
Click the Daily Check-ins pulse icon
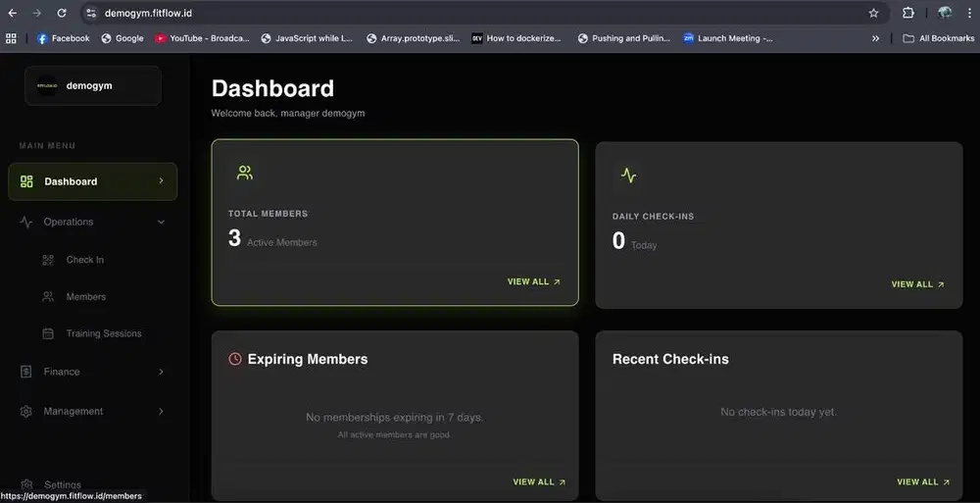point(628,176)
